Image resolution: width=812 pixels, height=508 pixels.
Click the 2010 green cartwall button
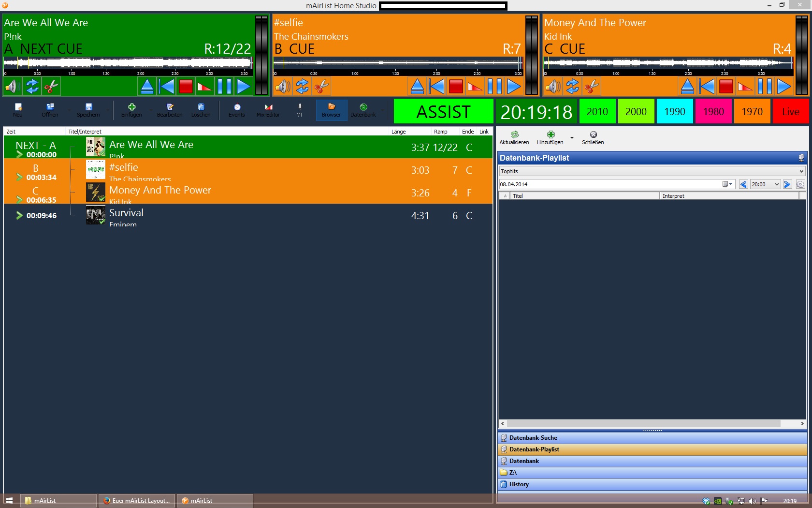click(x=597, y=112)
